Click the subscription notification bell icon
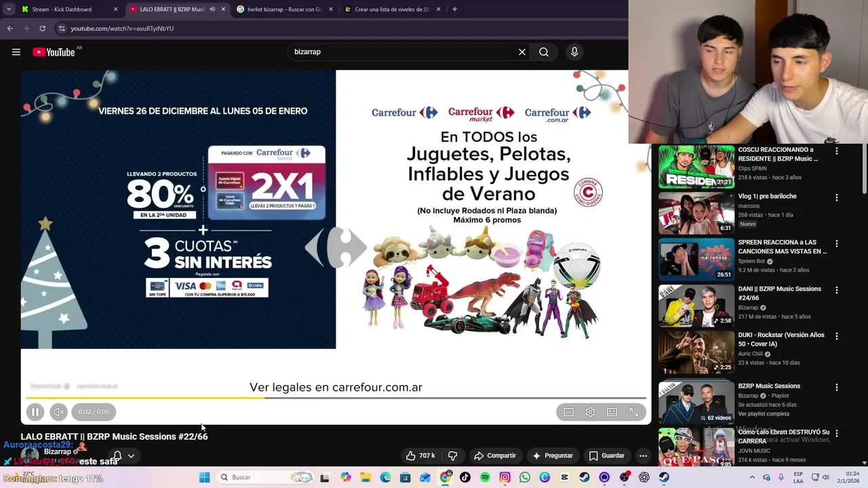Screen dimensions: 868x488 tap(117, 456)
